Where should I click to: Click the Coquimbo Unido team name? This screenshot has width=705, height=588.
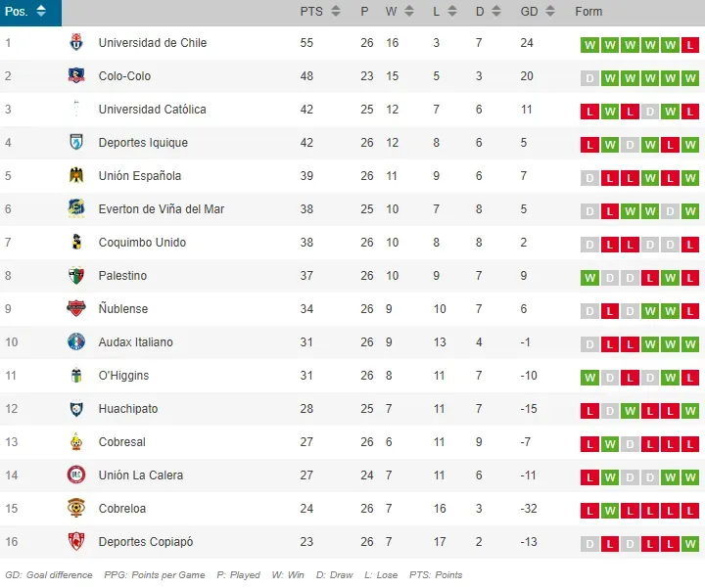click(x=142, y=243)
